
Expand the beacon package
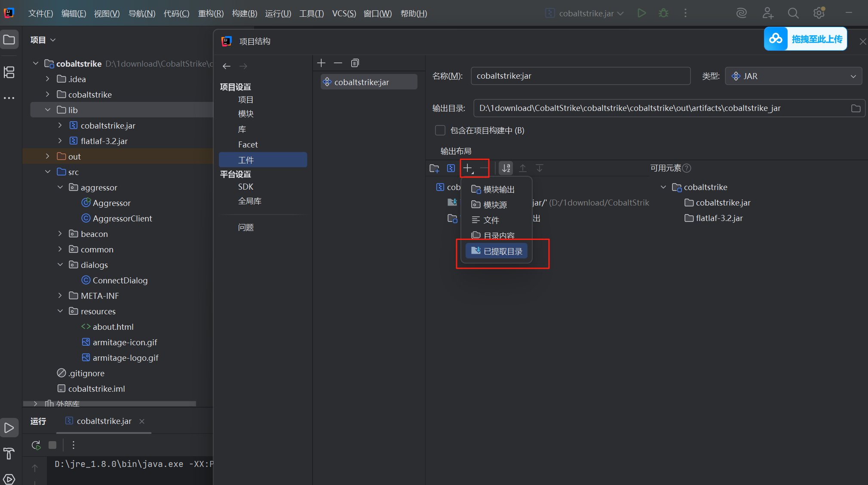(60, 234)
